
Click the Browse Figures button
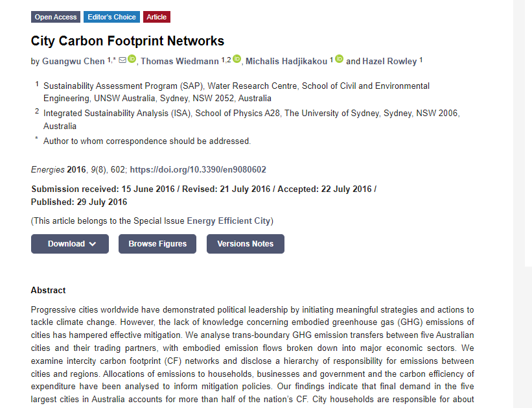point(157,244)
